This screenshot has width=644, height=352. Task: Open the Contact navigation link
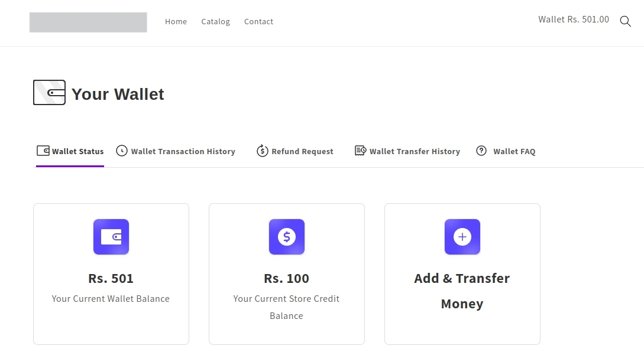[258, 22]
